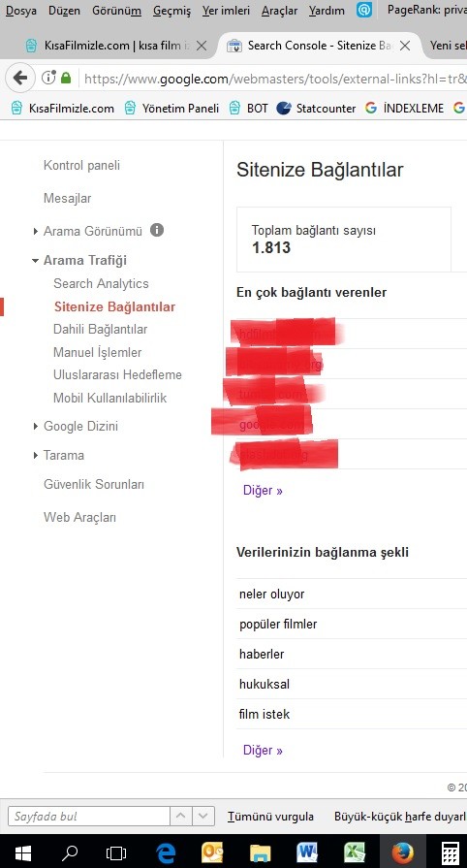Launch Microsoft Edge from taskbar
467x868 pixels.
pos(166,852)
